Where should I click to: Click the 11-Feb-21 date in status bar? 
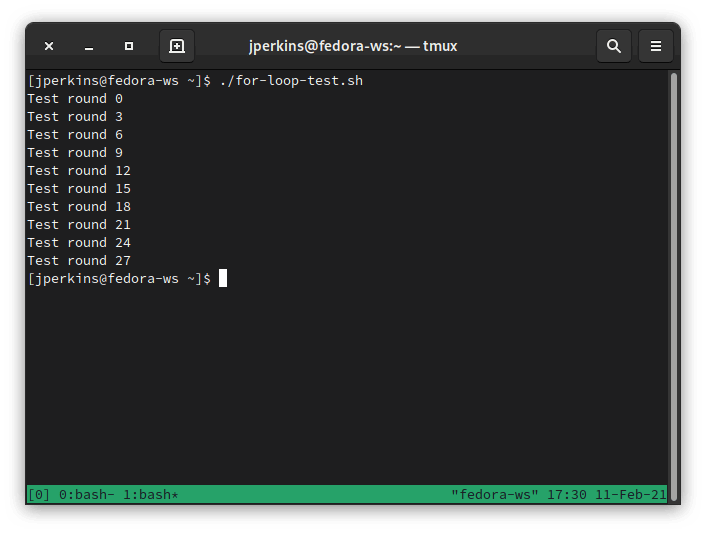[x=631, y=495]
